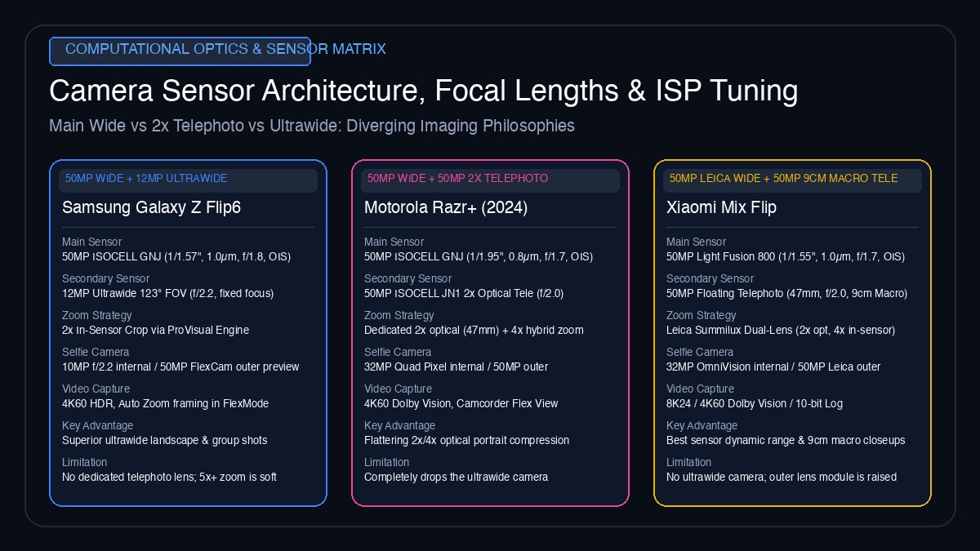Click the 50MP ISOCELL JN1 2x Optical Tele spec
Image resolution: width=980 pixels, height=551 pixels.
tap(464, 293)
